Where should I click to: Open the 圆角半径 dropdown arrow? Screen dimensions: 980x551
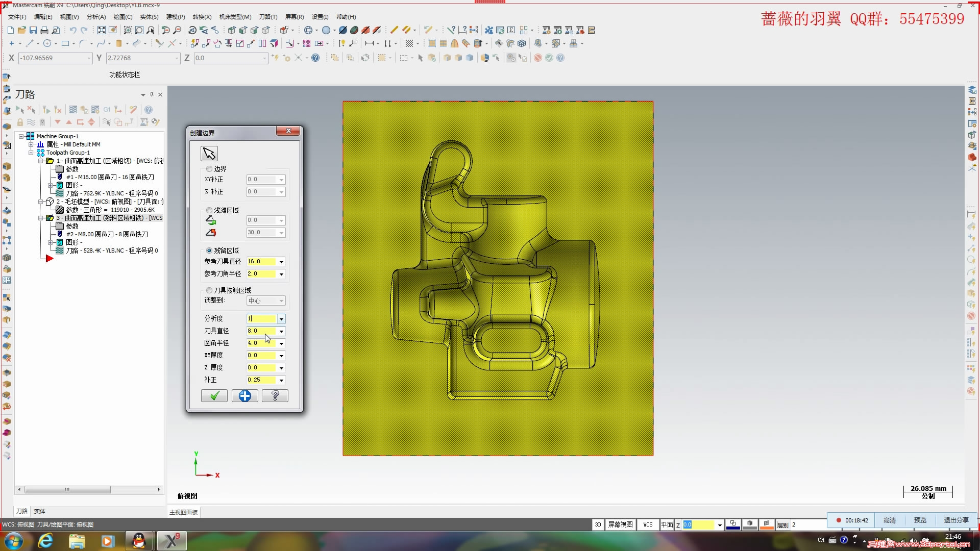click(281, 343)
